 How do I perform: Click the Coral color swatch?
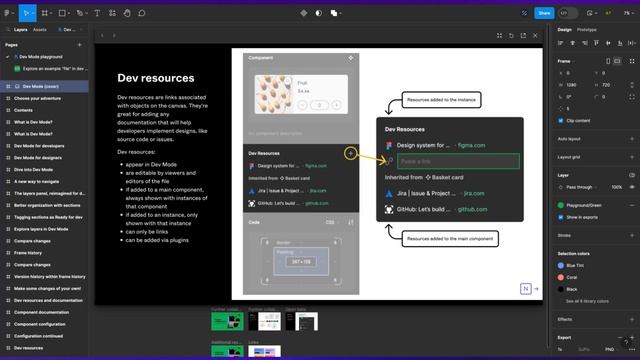pos(561,277)
